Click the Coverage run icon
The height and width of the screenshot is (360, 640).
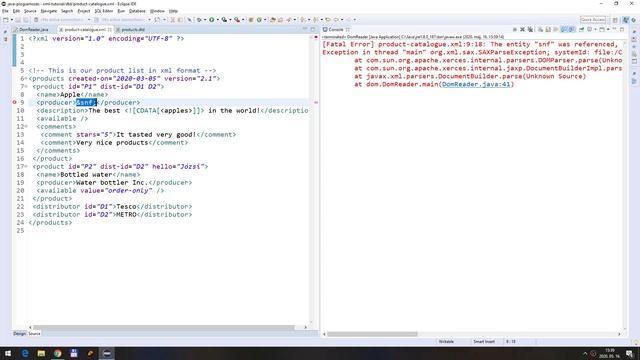point(224,20)
